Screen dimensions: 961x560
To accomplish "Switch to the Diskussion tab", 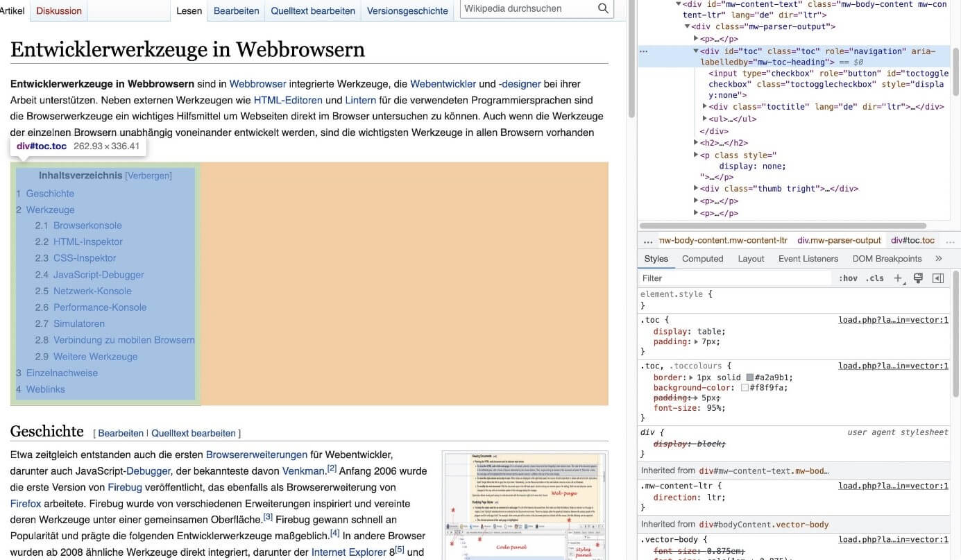I will click(59, 10).
